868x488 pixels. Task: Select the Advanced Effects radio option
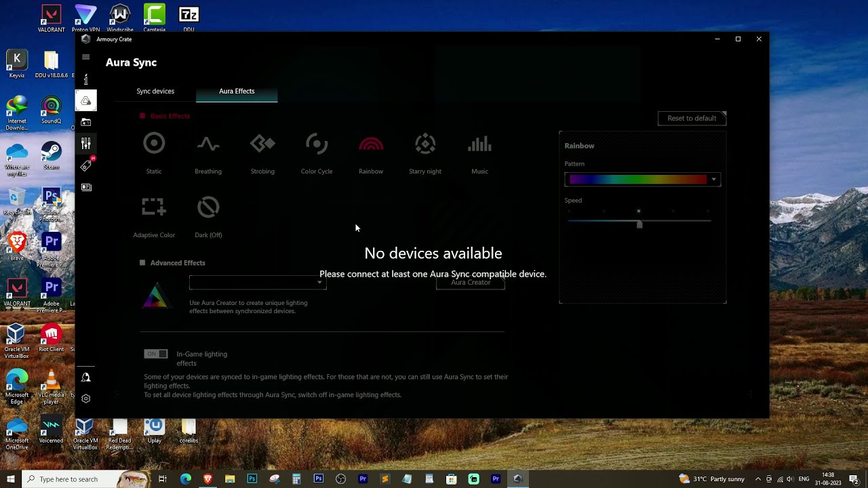click(x=142, y=263)
